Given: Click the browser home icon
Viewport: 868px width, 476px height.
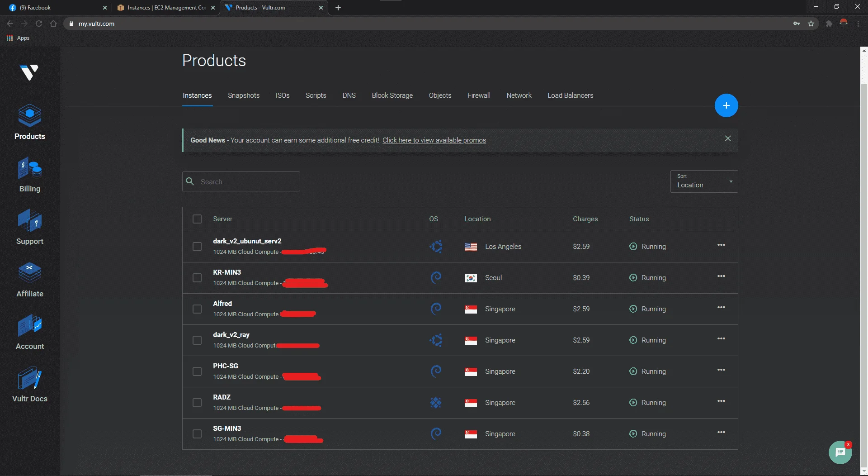Looking at the screenshot, I should click(53, 24).
